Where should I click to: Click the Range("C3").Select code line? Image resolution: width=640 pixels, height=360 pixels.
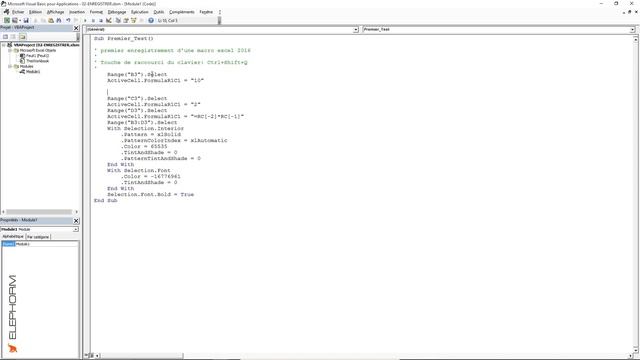click(x=137, y=98)
